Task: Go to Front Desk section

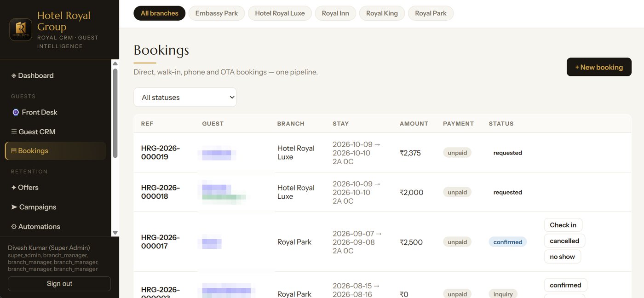Action: point(56,112)
